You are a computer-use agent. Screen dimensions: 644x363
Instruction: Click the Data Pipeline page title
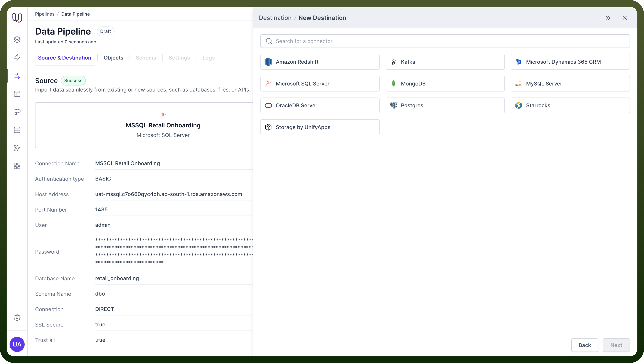[x=63, y=32]
